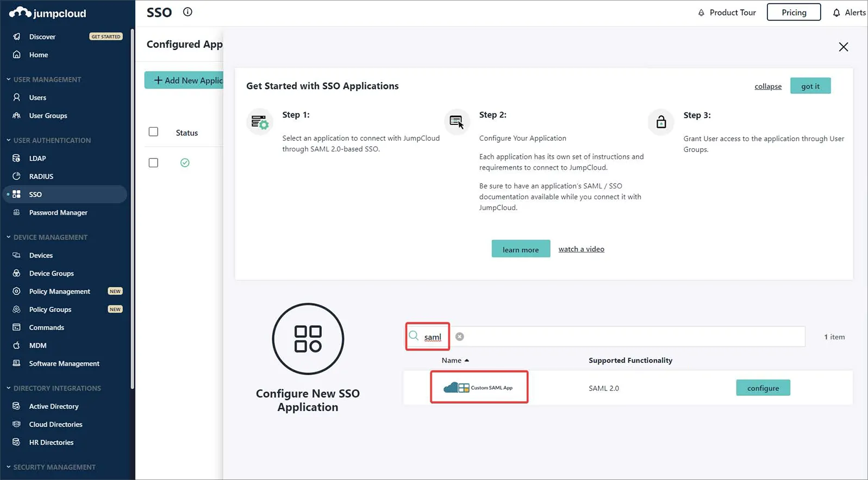
Task: Click the SSO sidebar icon
Action: (17, 194)
